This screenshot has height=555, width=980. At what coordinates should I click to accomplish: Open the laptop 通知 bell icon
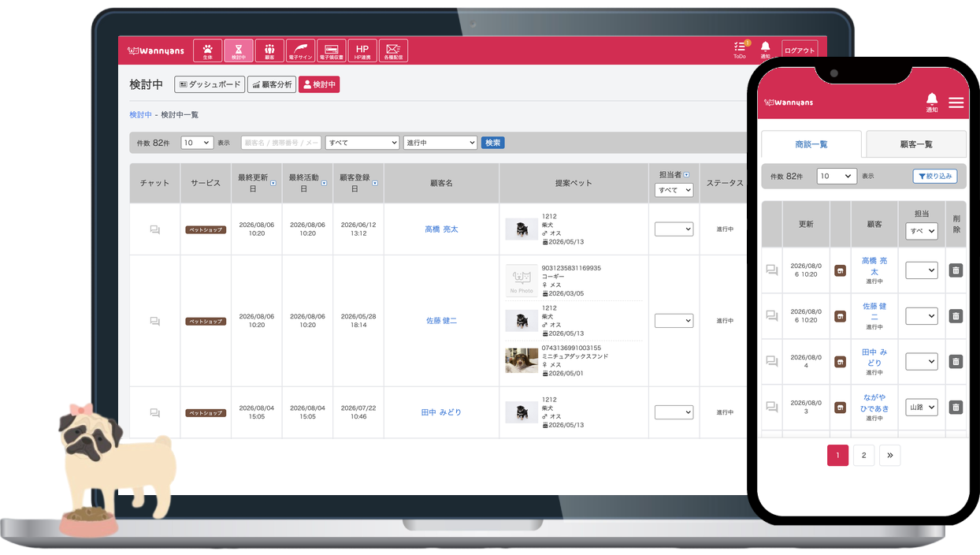click(x=765, y=50)
